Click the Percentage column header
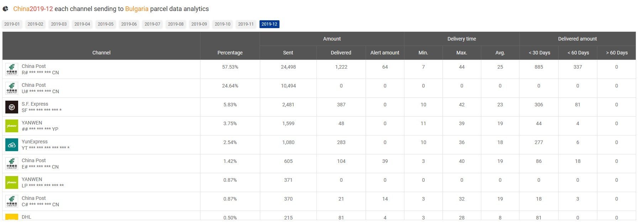The image size is (644, 223). click(x=230, y=53)
